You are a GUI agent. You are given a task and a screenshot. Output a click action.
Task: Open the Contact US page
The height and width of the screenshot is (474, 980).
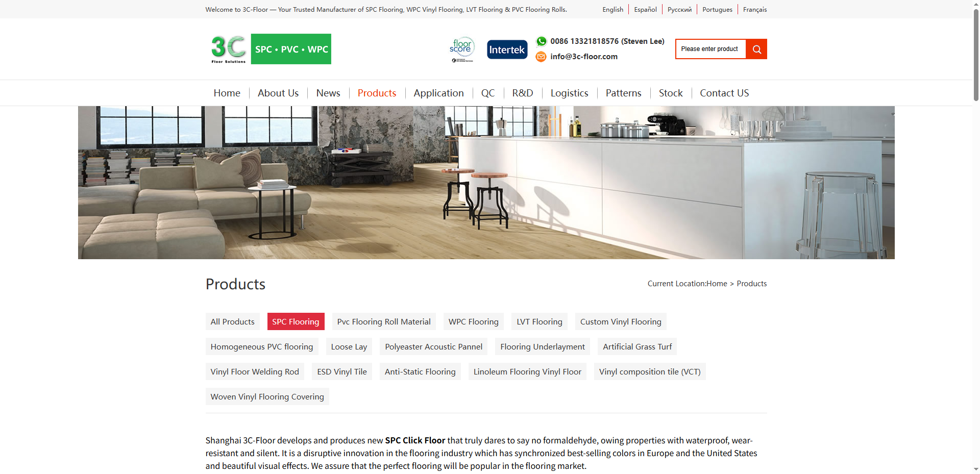pos(724,93)
